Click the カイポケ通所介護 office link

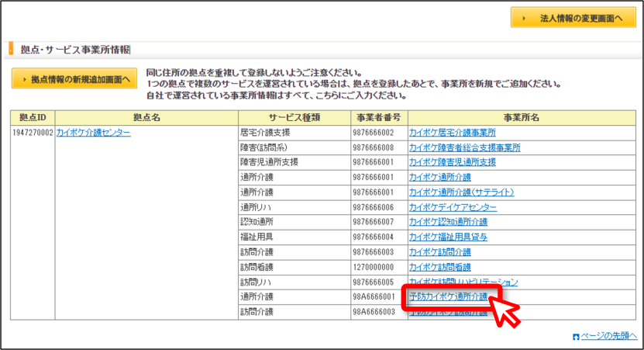[440, 177]
